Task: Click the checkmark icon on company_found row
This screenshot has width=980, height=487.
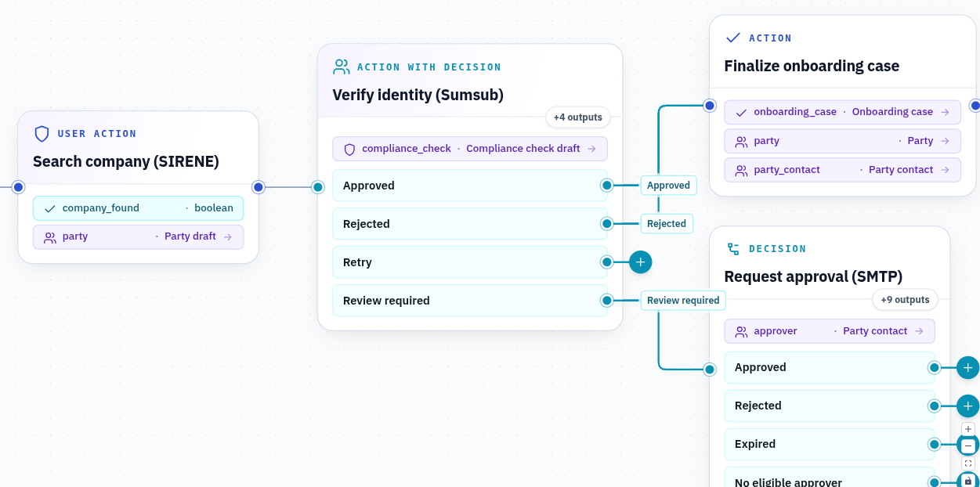Action: pyautogui.click(x=50, y=208)
